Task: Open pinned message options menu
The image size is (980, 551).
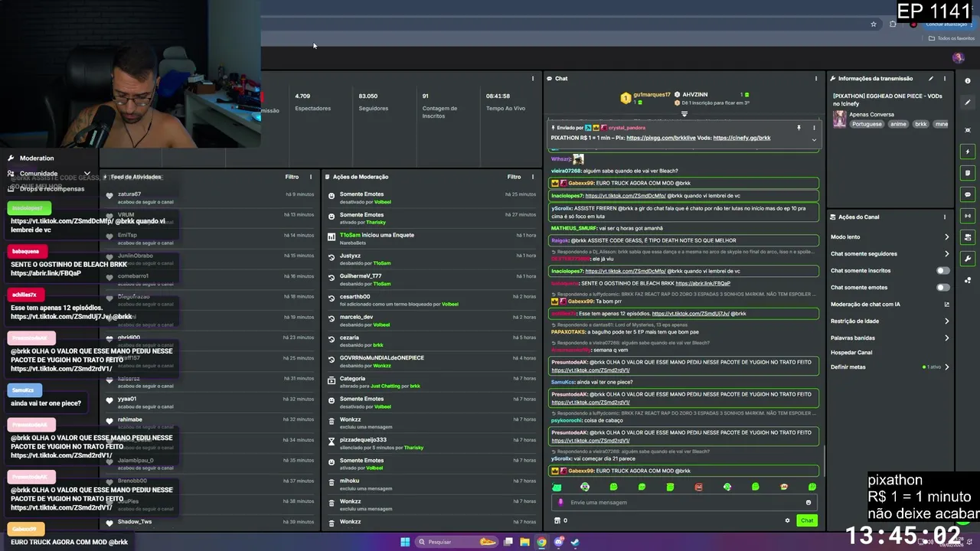Action: [x=814, y=128]
